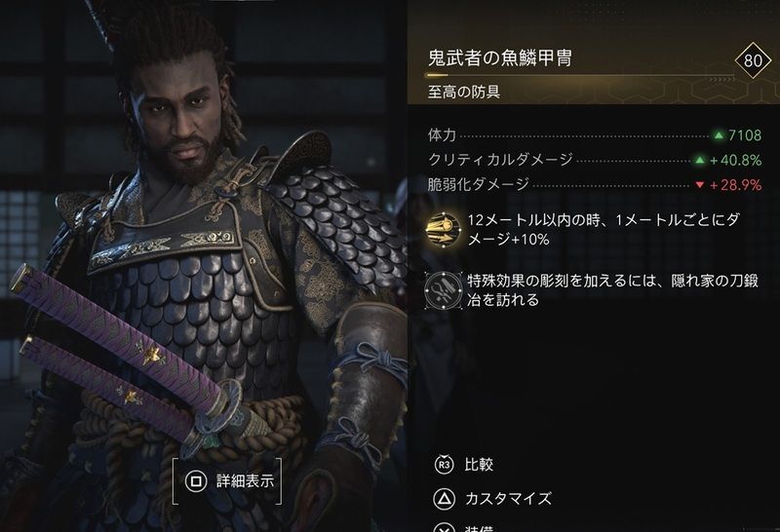Click the triangle button icon
This screenshot has width=780, height=532.
[444, 499]
